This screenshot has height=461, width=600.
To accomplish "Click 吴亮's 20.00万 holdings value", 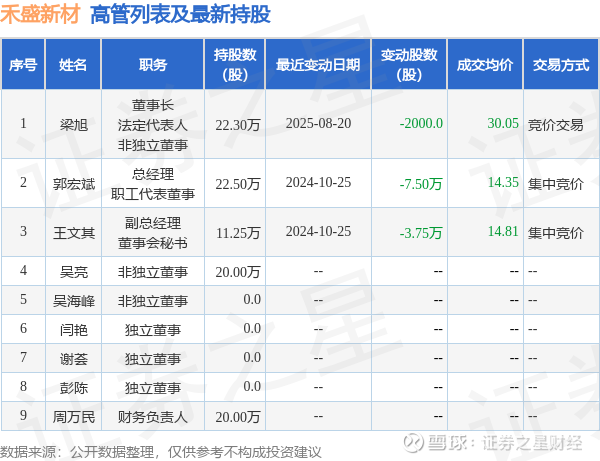I will pyautogui.click(x=238, y=272).
